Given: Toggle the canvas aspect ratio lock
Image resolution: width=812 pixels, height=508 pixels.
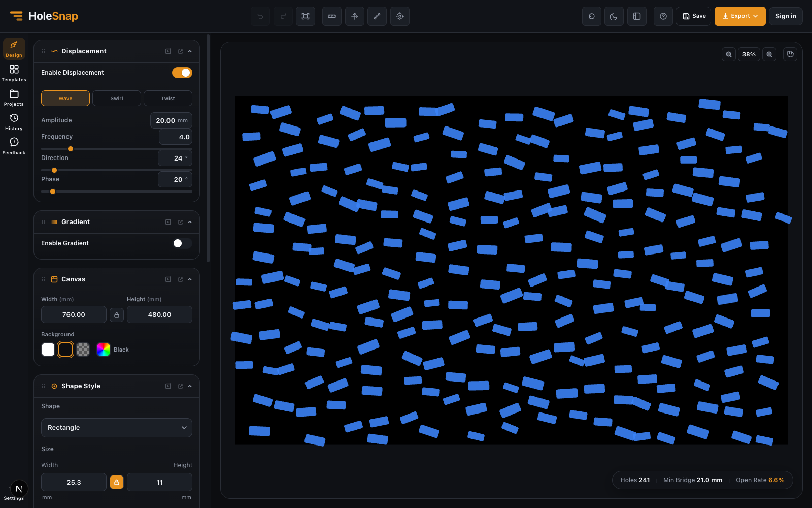Looking at the screenshot, I should point(117,315).
